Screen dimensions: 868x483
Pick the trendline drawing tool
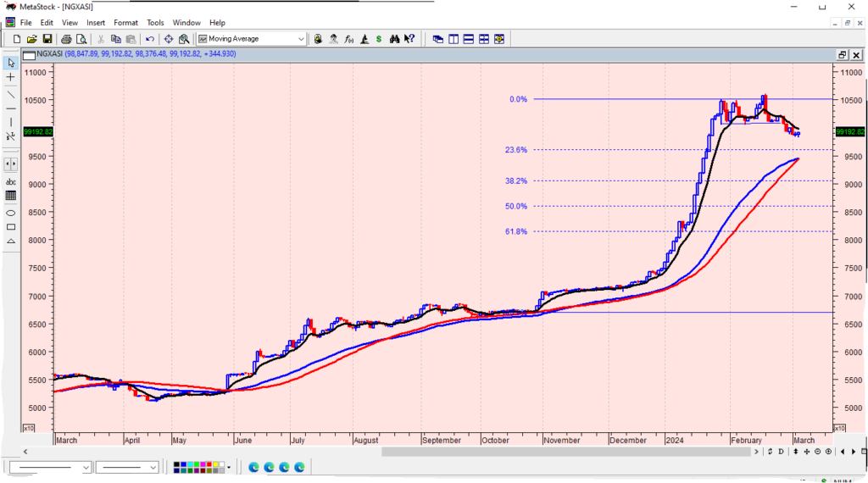(11, 93)
